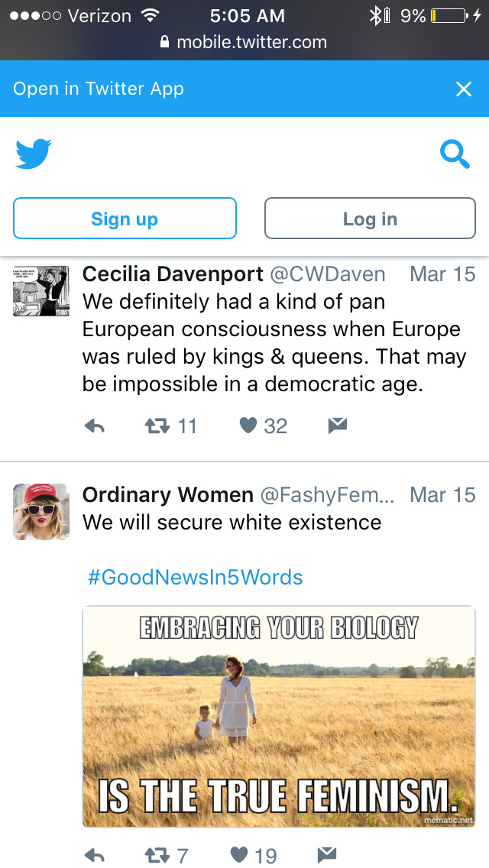Tap the Open in Twitter App banner text
Viewport: 489px width, 868px height.
(99, 89)
